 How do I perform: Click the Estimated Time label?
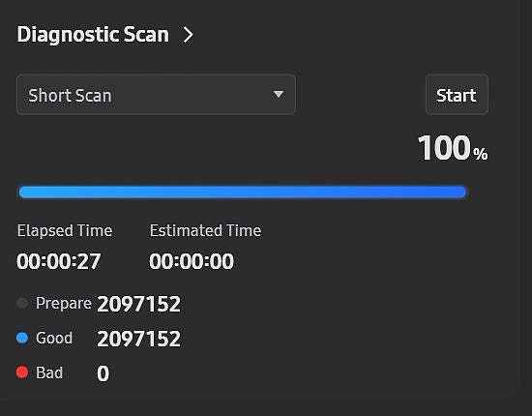206,230
